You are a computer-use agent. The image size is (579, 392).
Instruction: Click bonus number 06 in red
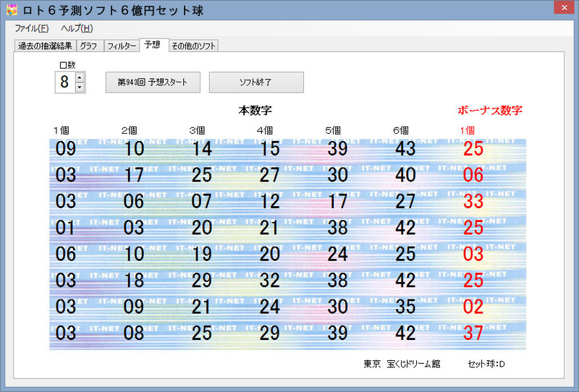click(473, 175)
